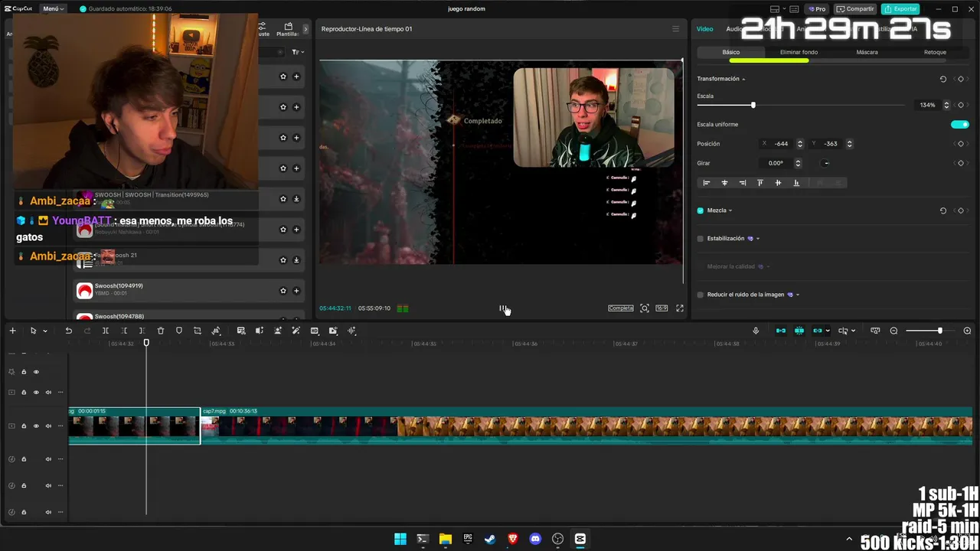Image resolution: width=980 pixels, height=551 pixels.
Task: Click the crop icon in timeline toolbar
Action: (x=198, y=331)
